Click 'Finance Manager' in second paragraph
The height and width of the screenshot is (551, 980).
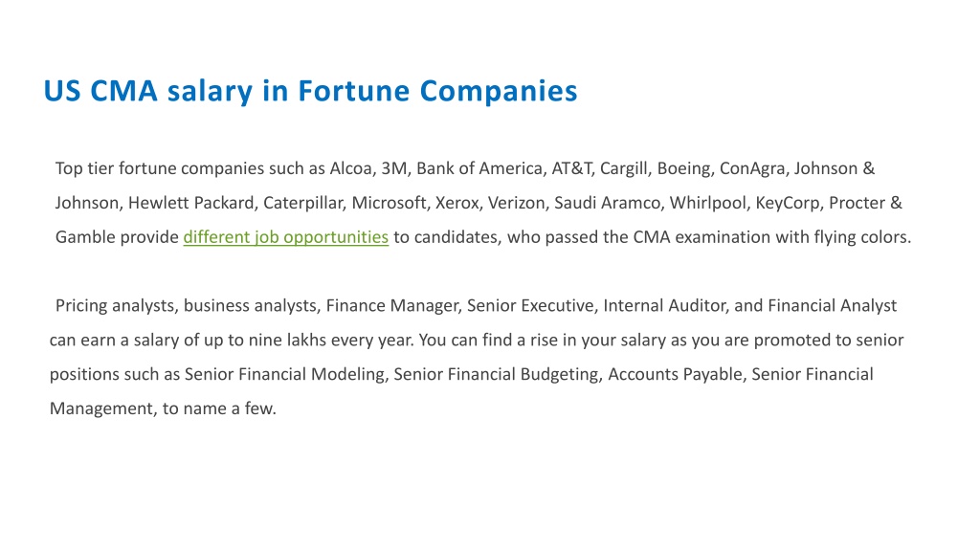[x=392, y=306]
